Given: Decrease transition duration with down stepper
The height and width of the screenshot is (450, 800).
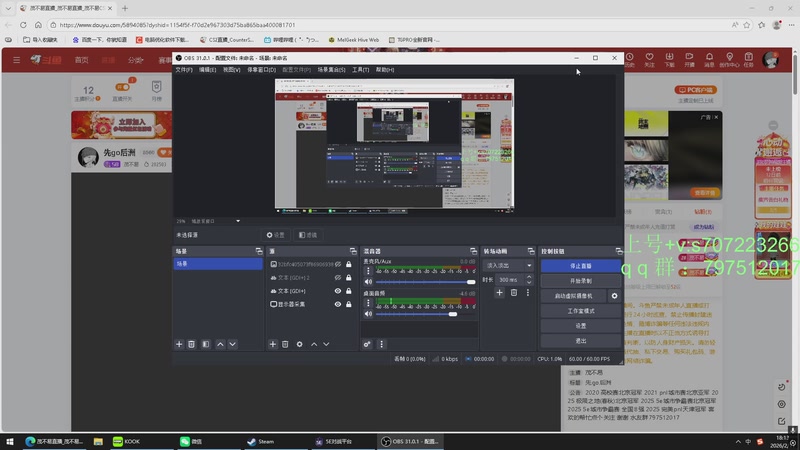Looking at the screenshot, I should click(529, 282).
